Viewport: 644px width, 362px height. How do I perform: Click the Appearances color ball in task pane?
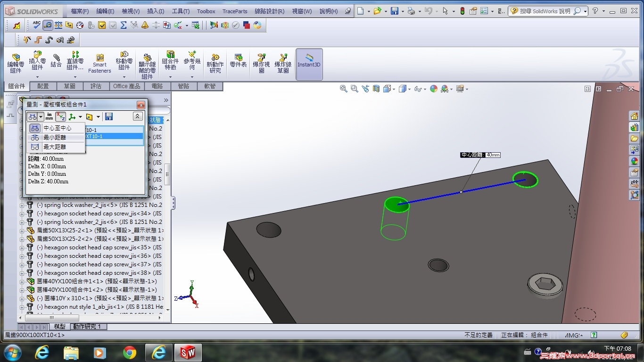coord(634,161)
